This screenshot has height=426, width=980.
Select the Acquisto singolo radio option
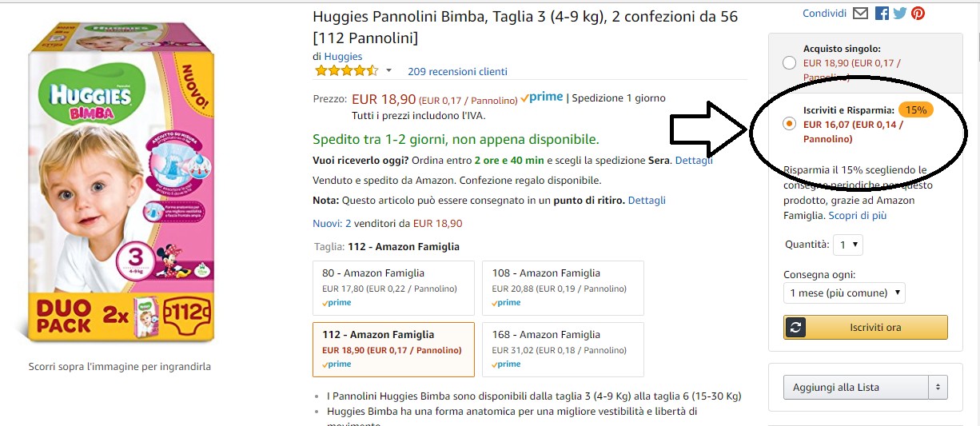789,63
